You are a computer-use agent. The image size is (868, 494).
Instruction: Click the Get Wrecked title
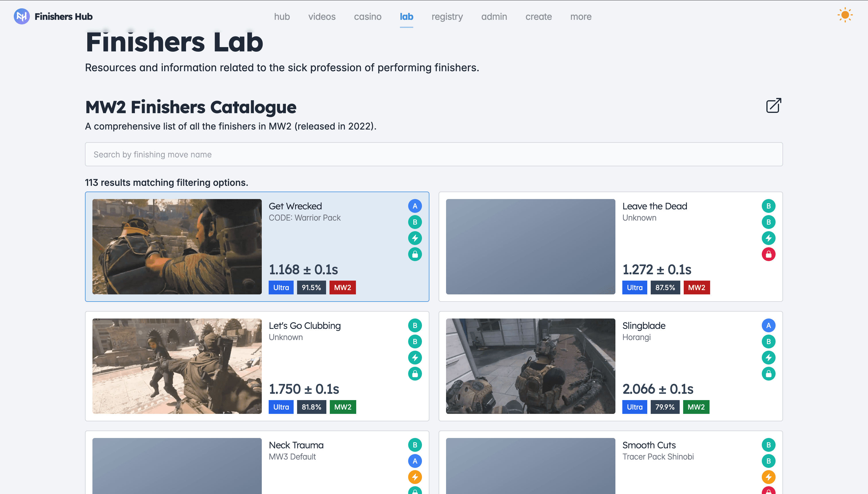point(295,206)
